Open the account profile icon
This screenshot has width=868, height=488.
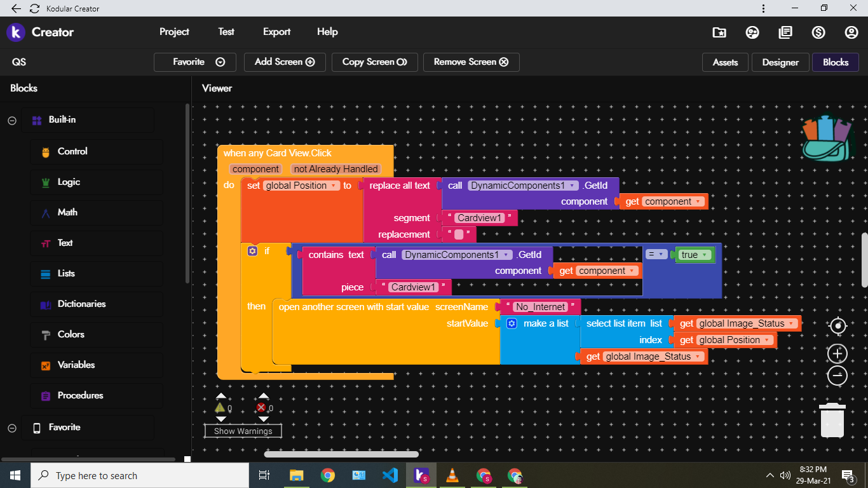point(851,32)
